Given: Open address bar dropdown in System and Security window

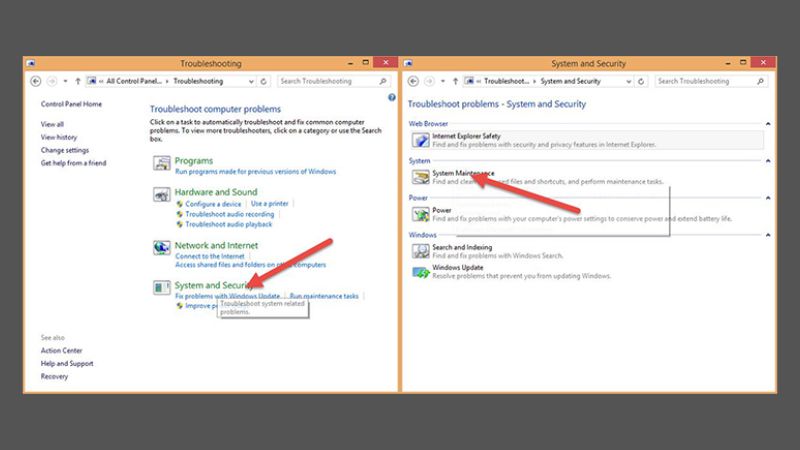Looking at the screenshot, I should click(629, 82).
